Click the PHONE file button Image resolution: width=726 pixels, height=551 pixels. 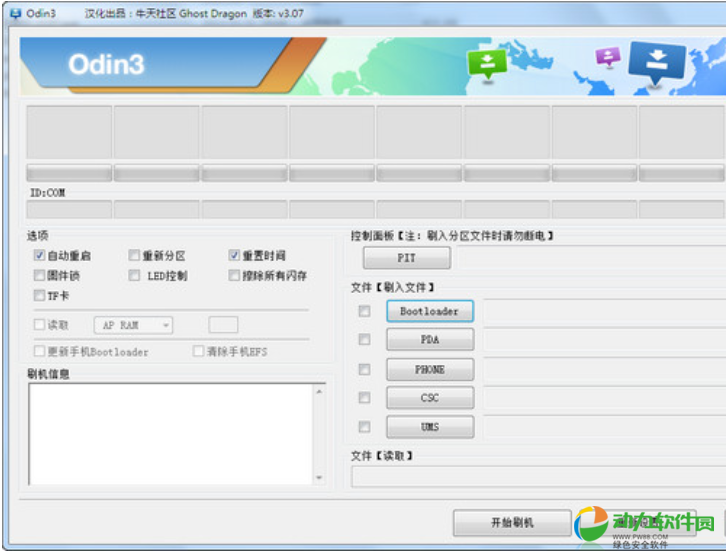click(x=430, y=369)
